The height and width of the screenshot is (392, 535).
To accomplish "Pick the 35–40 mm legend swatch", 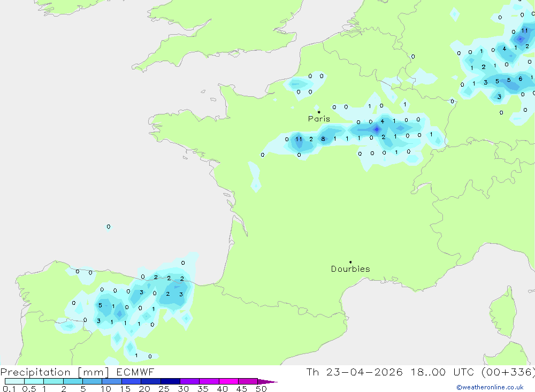I will click(x=209, y=381).
